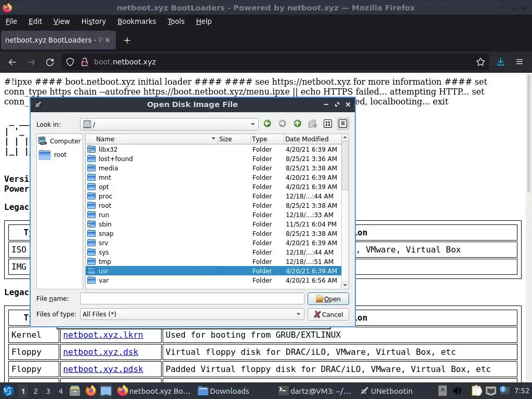Click the file list scrollbar down arrow

tap(345, 285)
